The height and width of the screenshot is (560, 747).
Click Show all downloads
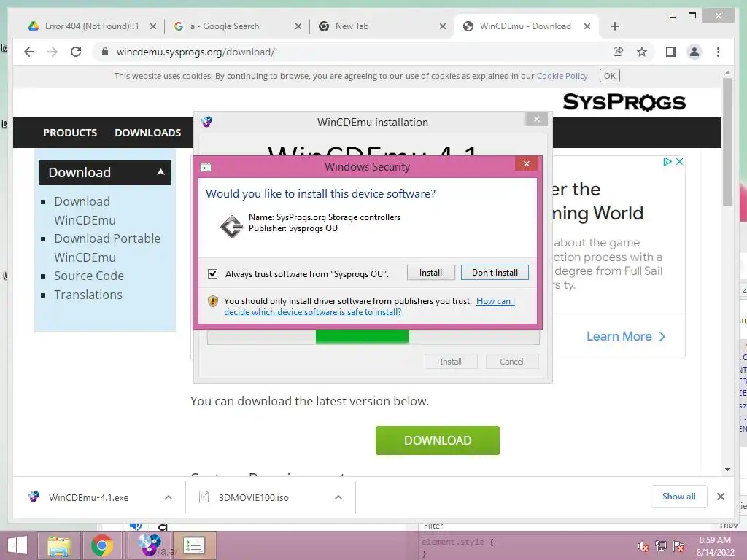point(679,497)
